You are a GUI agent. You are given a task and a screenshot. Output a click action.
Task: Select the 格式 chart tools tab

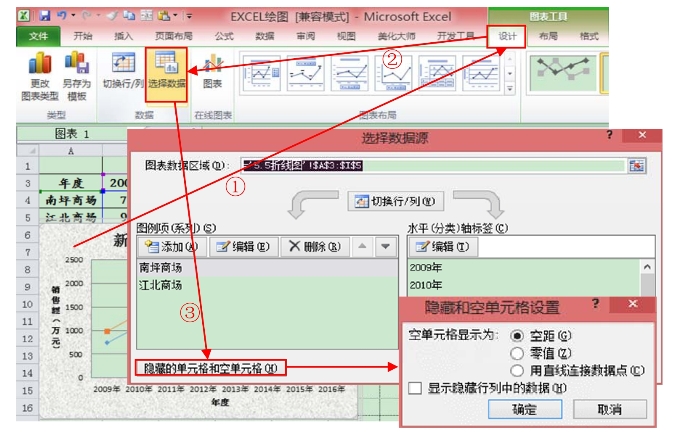coord(589,36)
